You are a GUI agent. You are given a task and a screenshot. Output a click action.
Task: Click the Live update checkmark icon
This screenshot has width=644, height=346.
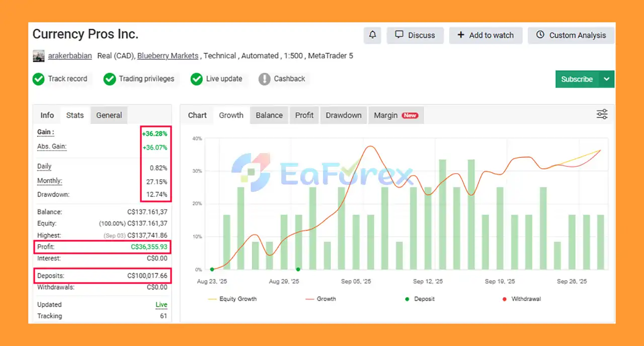pyautogui.click(x=197, y=79)
